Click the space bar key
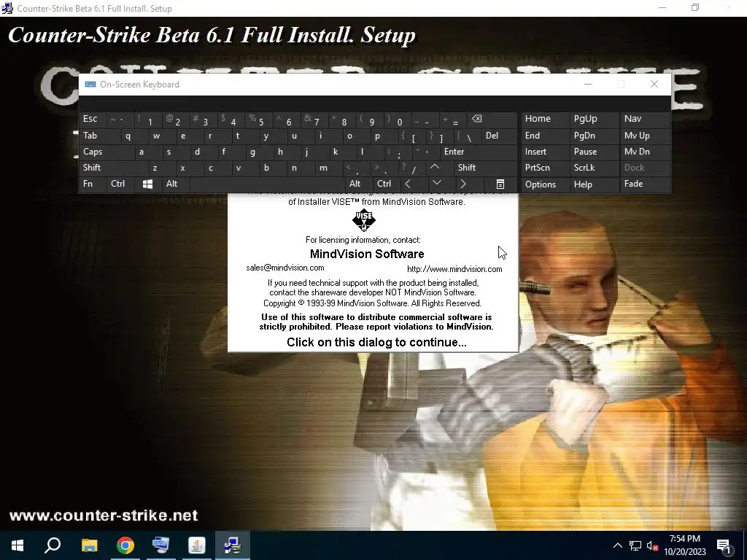The height and width of the screenshot is (560, 747). pos(267,184)
